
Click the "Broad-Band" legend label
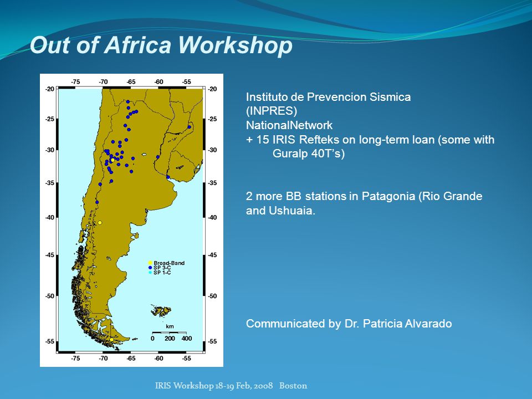point(169,263)
